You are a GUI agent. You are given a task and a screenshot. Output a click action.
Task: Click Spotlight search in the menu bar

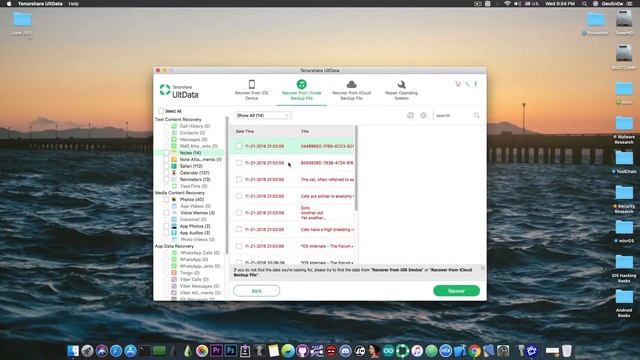coord(584,4)
